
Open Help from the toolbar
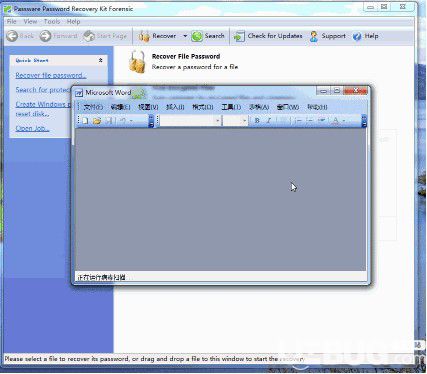click(366, 36)
